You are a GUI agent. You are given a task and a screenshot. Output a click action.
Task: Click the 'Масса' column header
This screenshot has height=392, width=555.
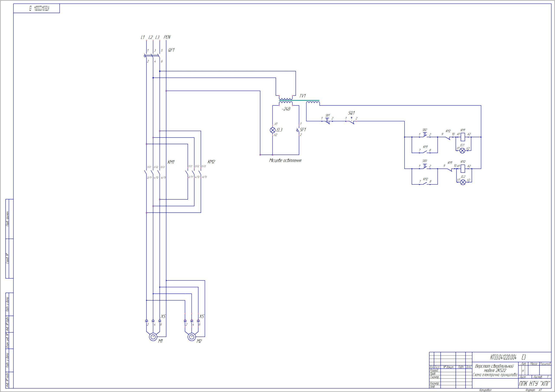tap(533, 364)
